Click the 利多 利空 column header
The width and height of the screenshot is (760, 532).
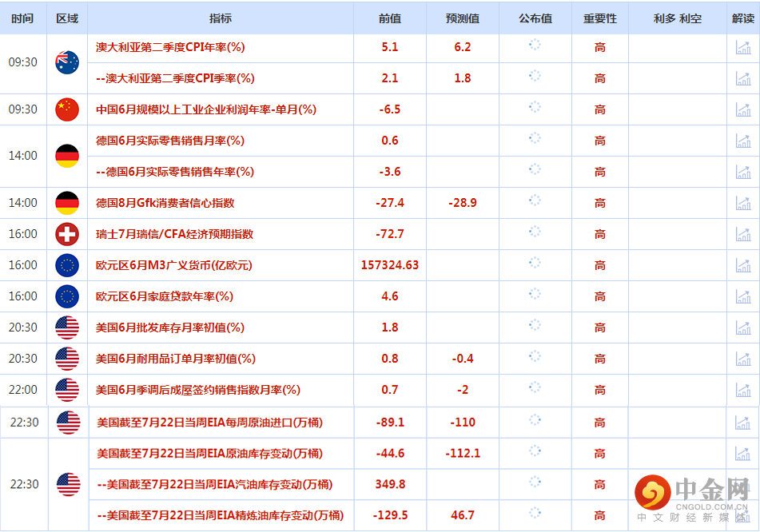click(x=678, y=18)
